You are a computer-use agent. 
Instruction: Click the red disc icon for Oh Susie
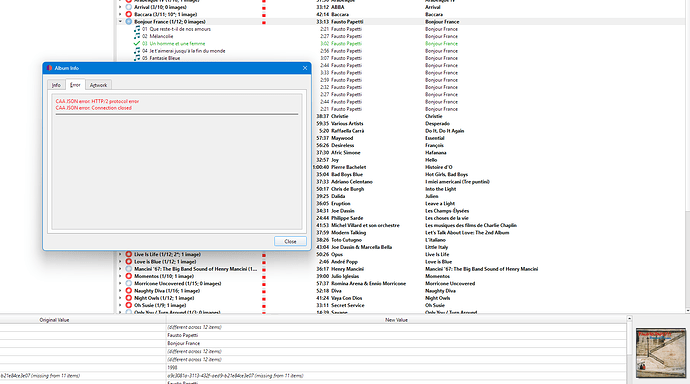(129, 305)
